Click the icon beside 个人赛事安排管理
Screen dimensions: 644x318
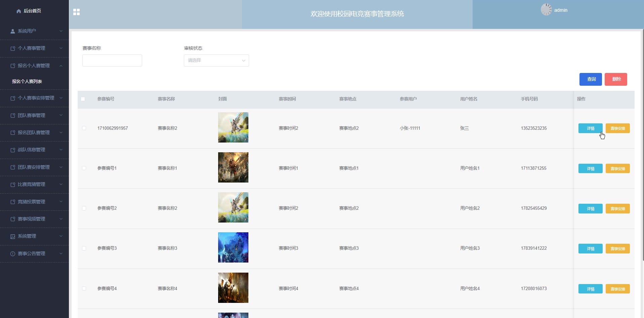(13, 98)
